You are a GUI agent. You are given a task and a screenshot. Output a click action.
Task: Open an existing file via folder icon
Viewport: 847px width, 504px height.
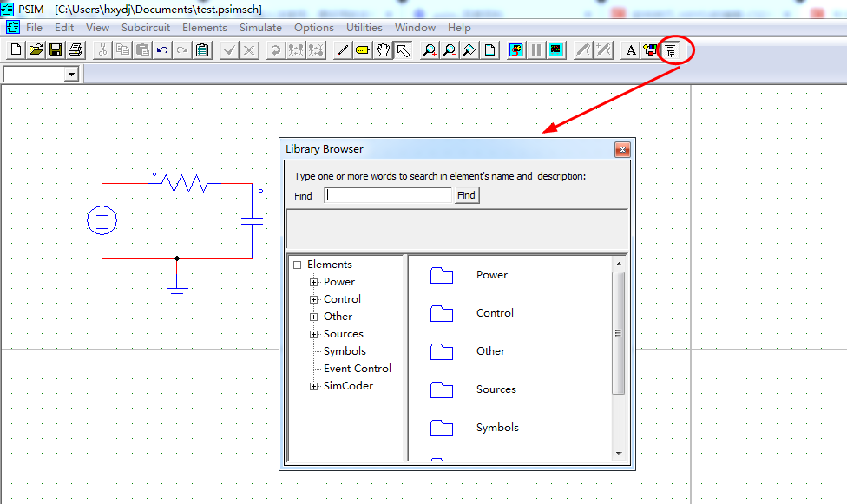click(36, 50)
